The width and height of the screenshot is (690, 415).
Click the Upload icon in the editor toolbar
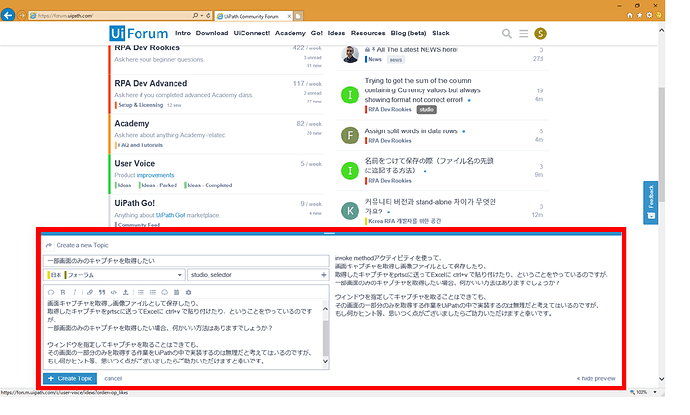click(125, 292)
